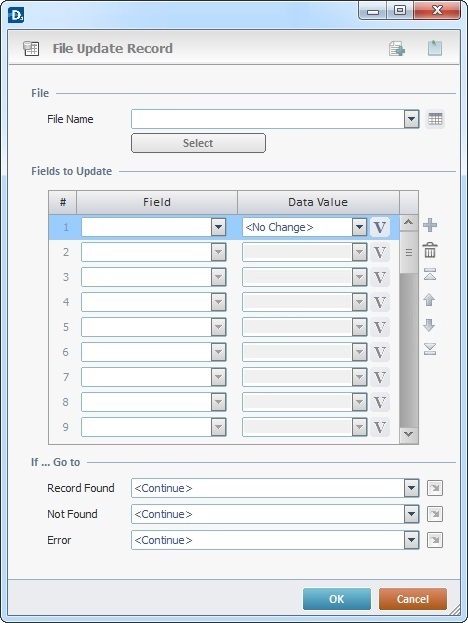Expand the Not Found Continue dropdown
Viewport: 468px width, 623px height.
tap(412, 514)
